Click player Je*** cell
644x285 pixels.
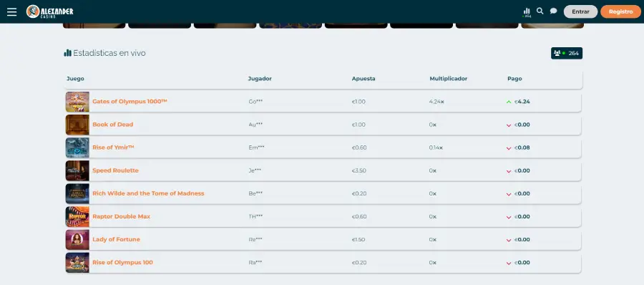coord(255,170)
